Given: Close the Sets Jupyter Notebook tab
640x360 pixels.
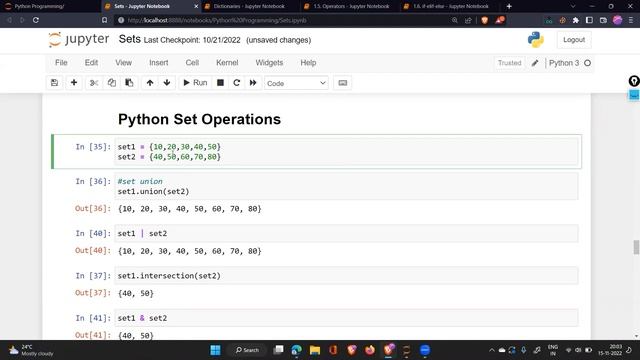Looking at the screenshot, I should point(196,7).
